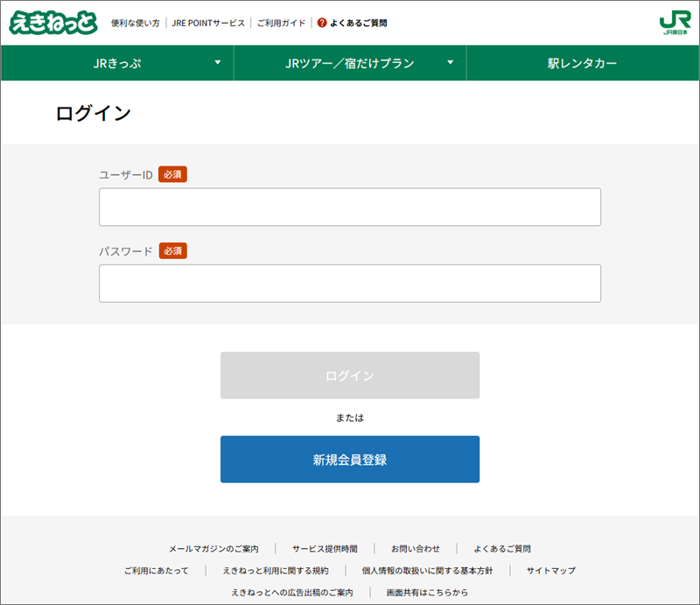Click the お問い合わせ footer link
Image resolution: width=700 pixels, height=605 pixels.
pyautogui.click(x=416, y=549)
